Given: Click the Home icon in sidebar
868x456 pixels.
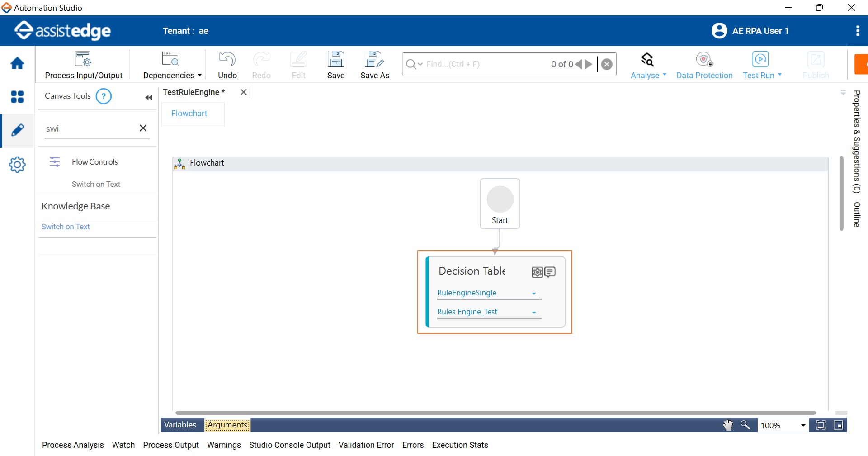Looking at the screenshot, I should (x=17, y=63).
